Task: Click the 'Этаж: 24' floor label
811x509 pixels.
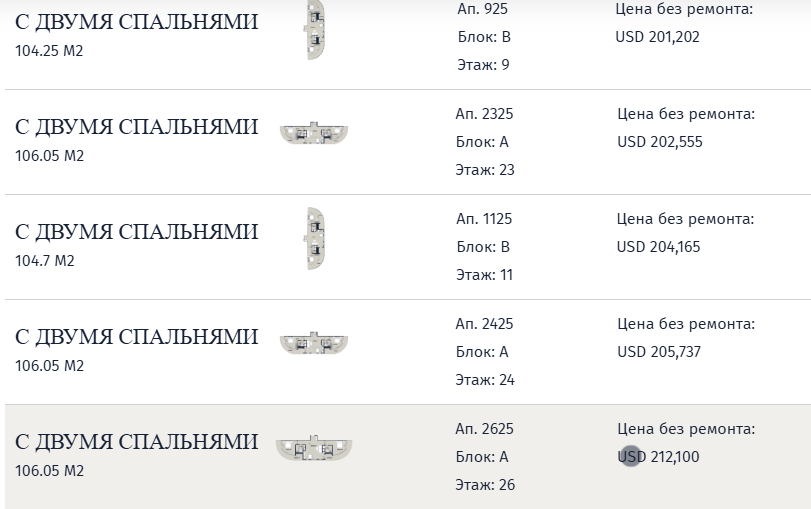Action: (x=485, y=380)
